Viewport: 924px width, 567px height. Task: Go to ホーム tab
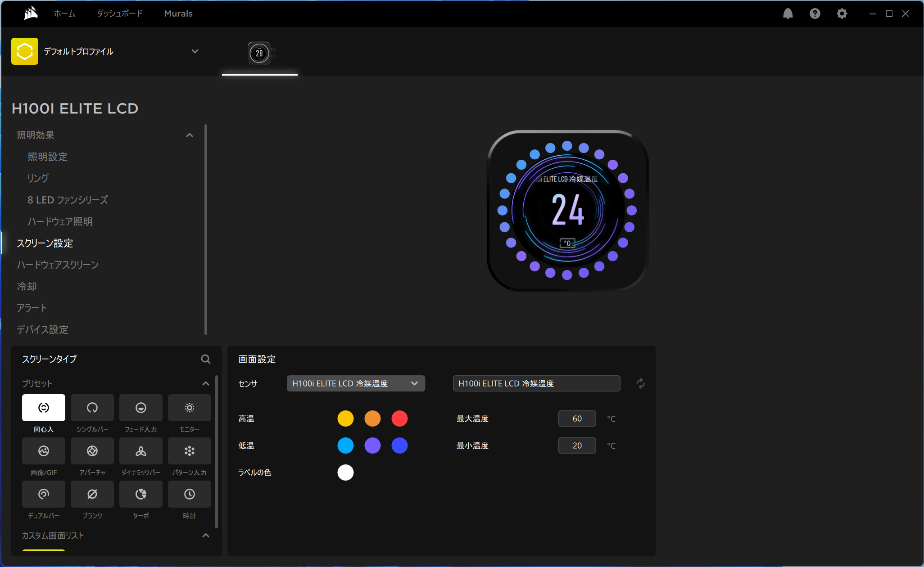point(65,13)
